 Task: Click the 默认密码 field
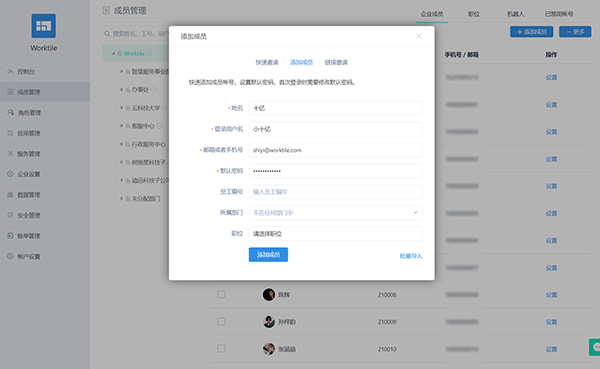336,171
